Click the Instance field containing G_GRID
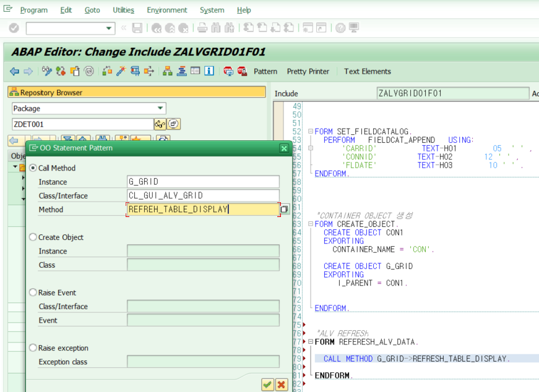 click(x=203, y=182)
